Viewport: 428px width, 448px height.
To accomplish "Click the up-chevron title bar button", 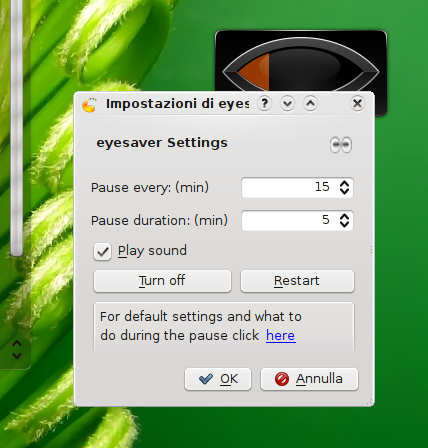I will [310, 104].
